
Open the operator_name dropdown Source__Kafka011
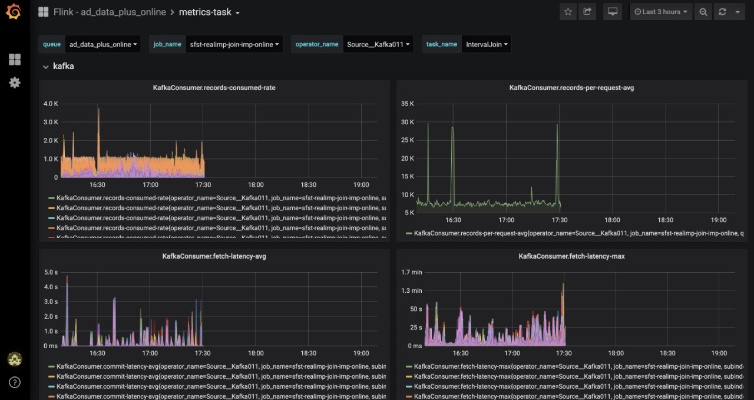click(379, 44)
